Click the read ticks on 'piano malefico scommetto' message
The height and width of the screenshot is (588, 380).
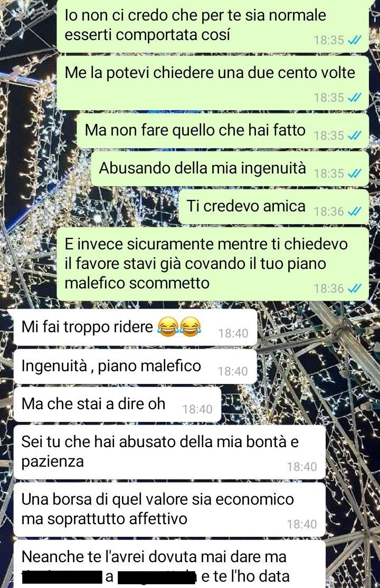[x=355, y=288]
